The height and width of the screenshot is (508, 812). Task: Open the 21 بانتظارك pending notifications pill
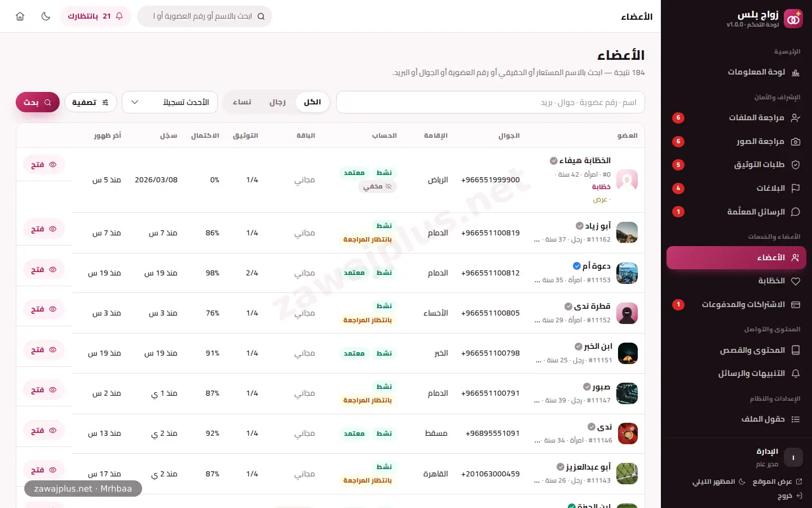coord(95,16)
